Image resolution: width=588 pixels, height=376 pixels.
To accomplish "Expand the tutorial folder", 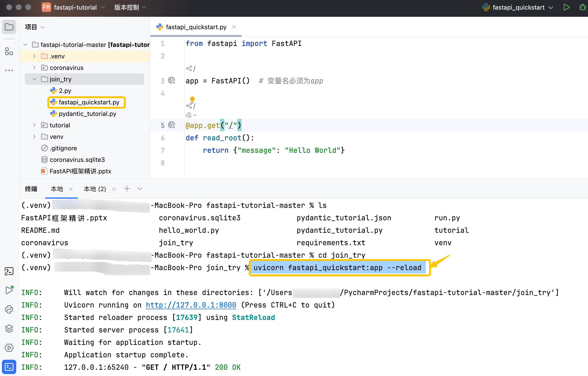I will tap(34, 125).
